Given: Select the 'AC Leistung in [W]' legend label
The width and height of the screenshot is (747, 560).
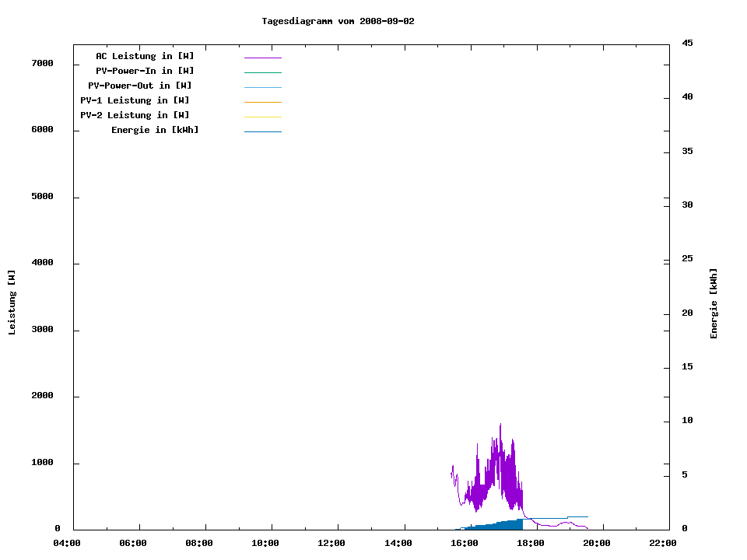Looking at the screenshot, I should pos(145,56).
